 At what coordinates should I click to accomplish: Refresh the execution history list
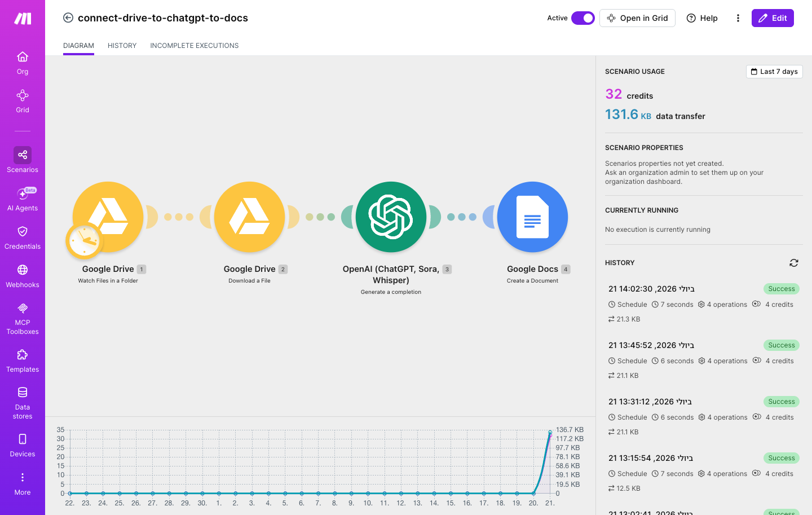pos(794,263)
